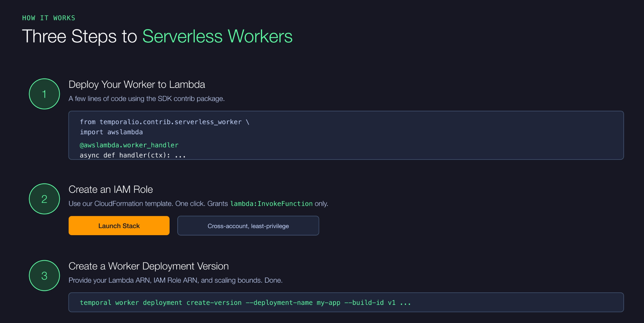The width and height of the screenshot is (644, 323).
Task: Click the orange Launch Stack button
Action: coord(119,225)
